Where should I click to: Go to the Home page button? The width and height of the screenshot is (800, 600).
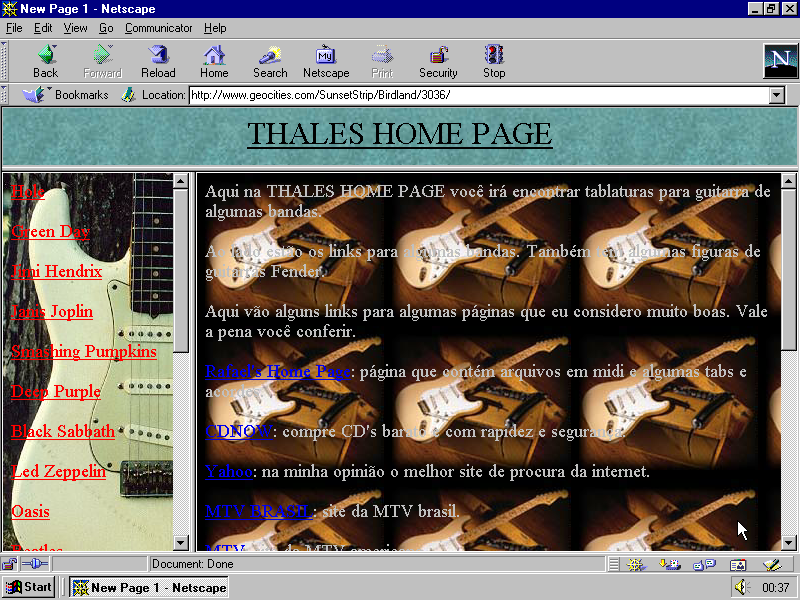click(x=214, y=61)
